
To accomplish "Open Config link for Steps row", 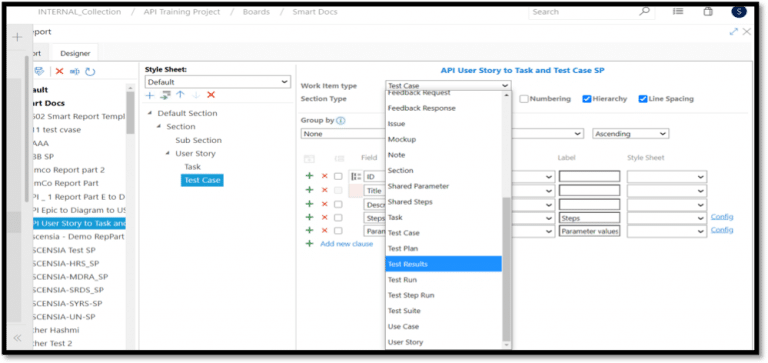I will [722, 217].
